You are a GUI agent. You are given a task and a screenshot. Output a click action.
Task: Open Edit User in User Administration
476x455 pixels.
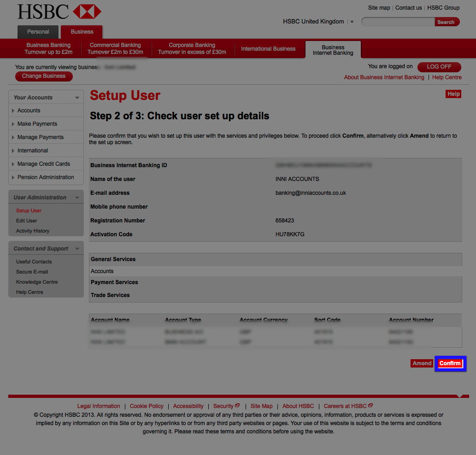coord(27,221)
